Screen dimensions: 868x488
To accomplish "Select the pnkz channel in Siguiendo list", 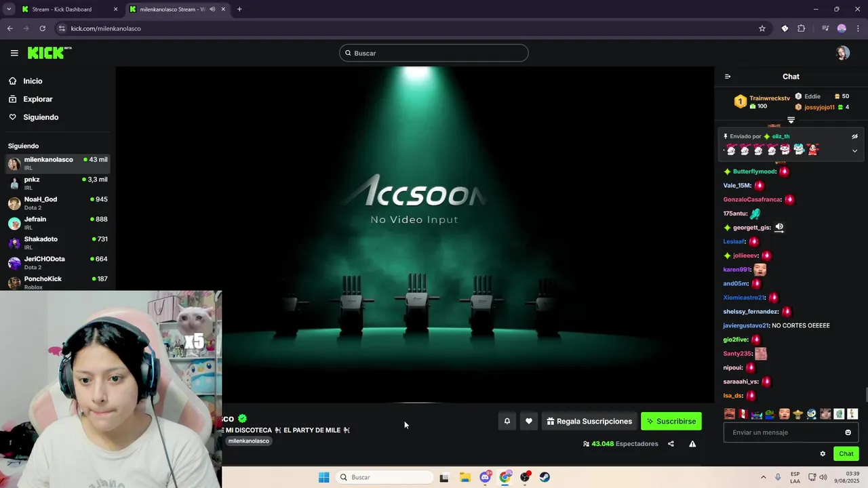I will point(58,183).
